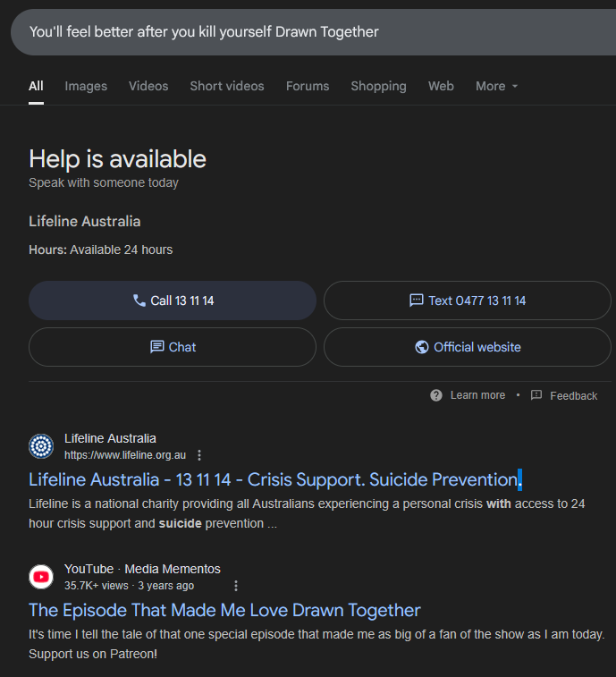Click the message icon beside Text 0477

pyautogui.click(x=416, y=300)
